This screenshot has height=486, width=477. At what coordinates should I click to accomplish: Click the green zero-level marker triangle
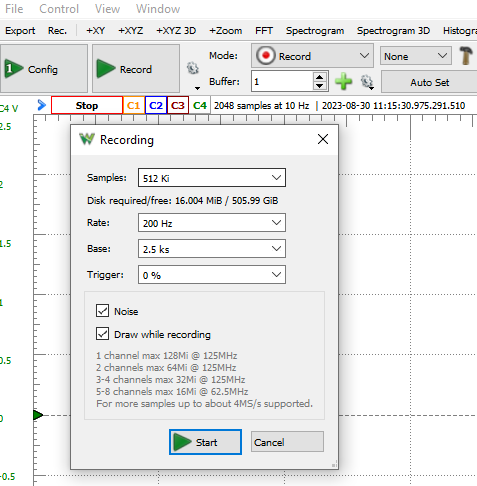tap(38, 415)
